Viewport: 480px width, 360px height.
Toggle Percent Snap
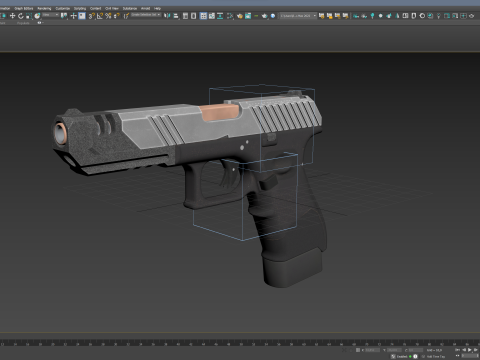(x=108, y=16)
